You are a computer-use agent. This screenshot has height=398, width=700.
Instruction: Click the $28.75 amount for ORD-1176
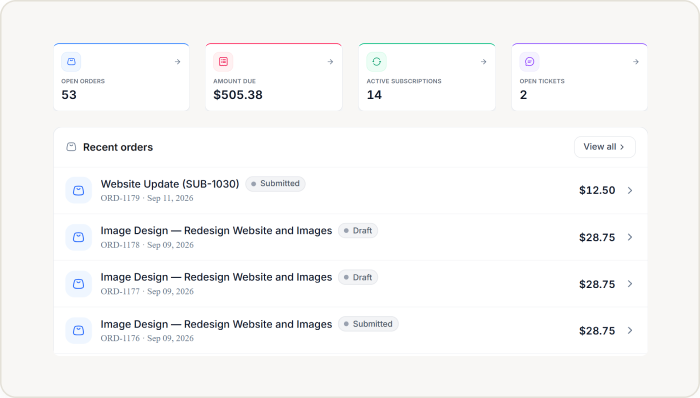point(597,331)
